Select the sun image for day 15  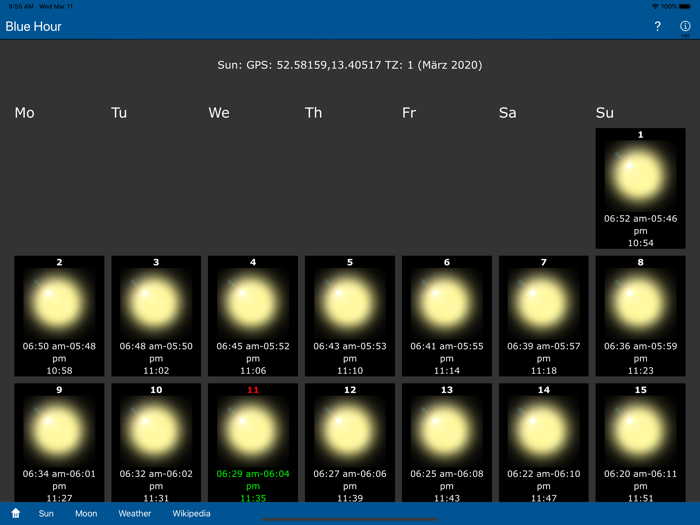(640, 431)
